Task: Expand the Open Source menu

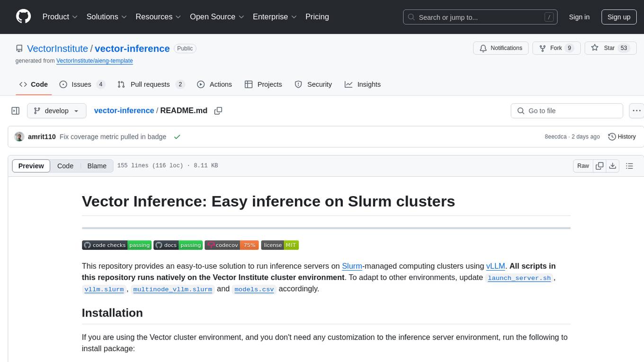Action: (217, 17)
